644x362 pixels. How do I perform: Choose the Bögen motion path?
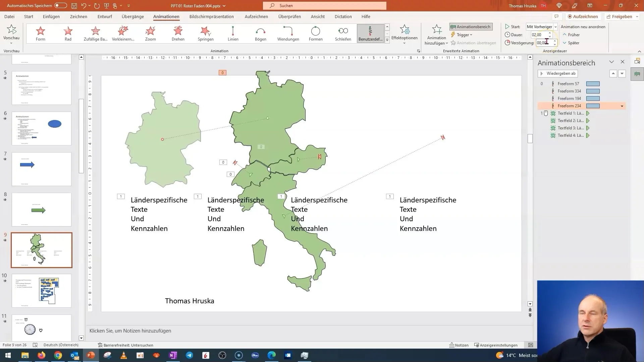click(261, 34)
